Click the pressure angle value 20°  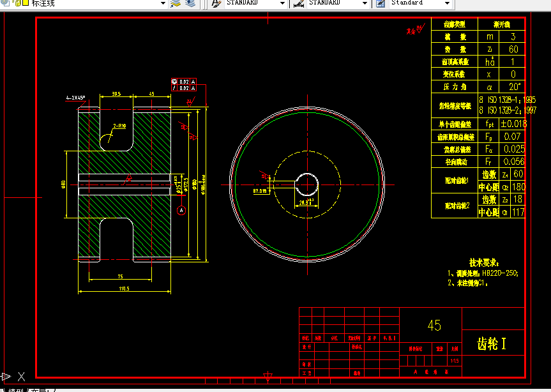[515, 86]
